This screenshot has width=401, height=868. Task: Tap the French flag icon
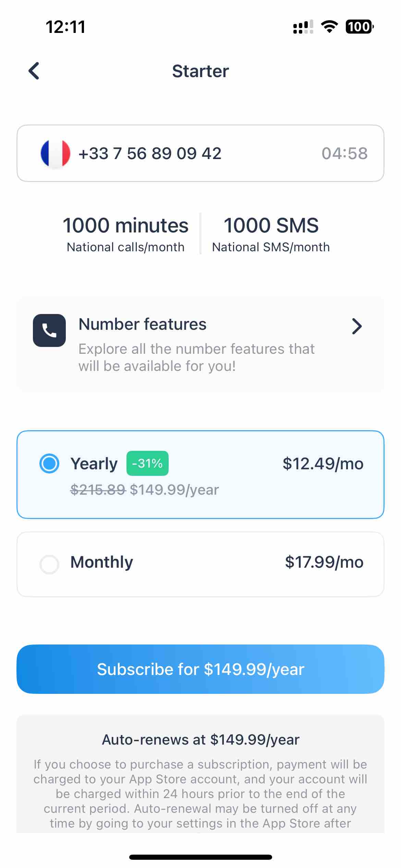pos(55,153)
